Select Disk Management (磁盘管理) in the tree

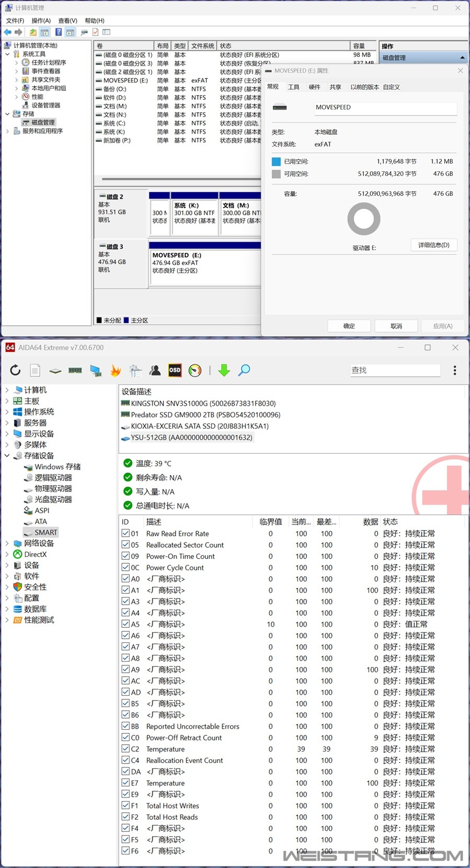43,122
